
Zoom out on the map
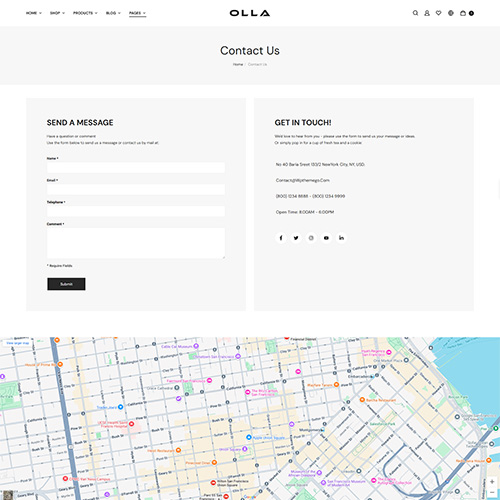pos(492,492)
